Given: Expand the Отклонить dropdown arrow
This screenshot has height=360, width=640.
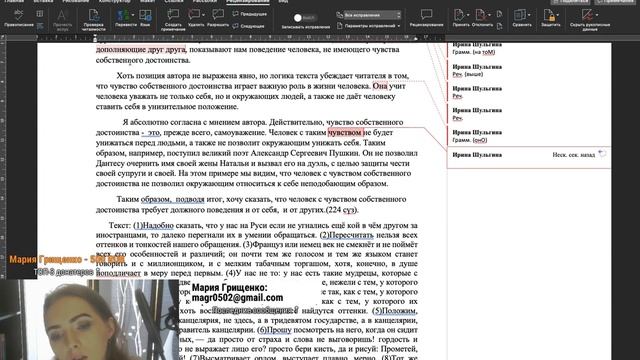Looking at the screenshot, I should (x=489, y=16).
